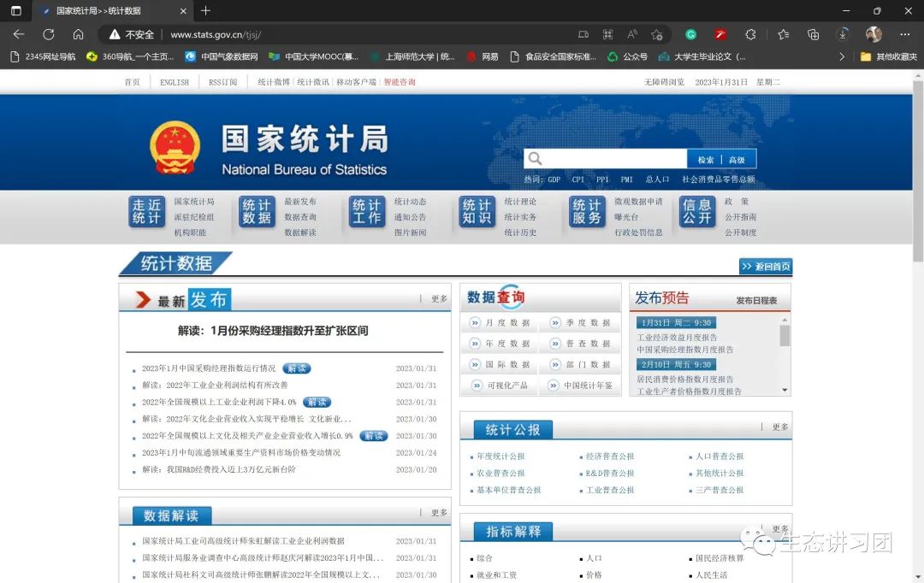Open the 统计工作 blue tile
Image resolution: width=924 pixels, height=583 pixels.
coord(366,211)
